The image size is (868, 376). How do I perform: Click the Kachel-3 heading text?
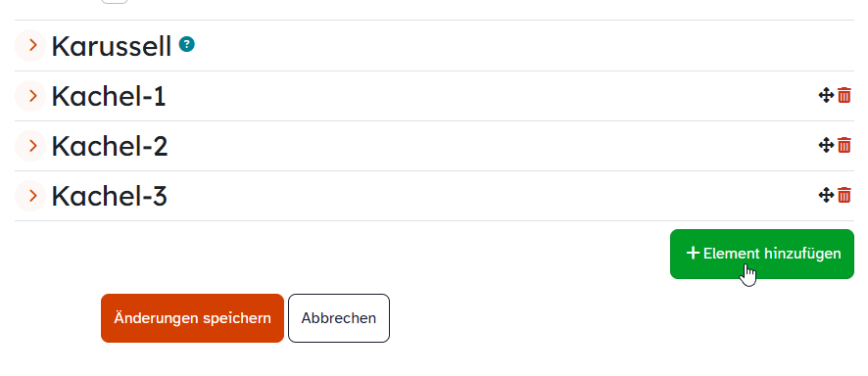[110, 196]
